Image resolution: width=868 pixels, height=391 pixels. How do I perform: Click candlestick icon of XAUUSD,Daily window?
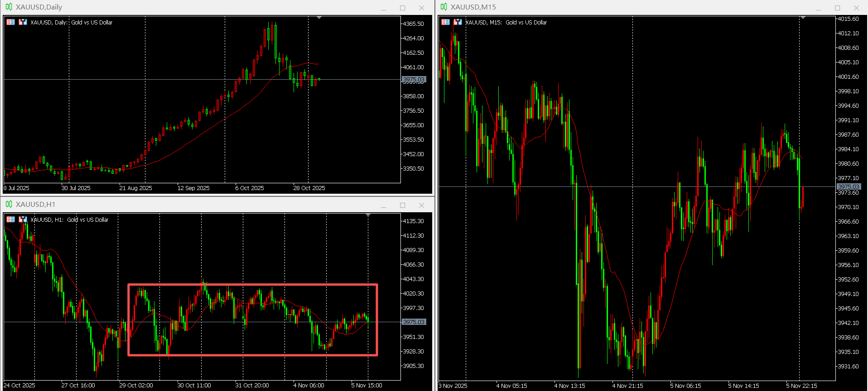pos(9,7)
